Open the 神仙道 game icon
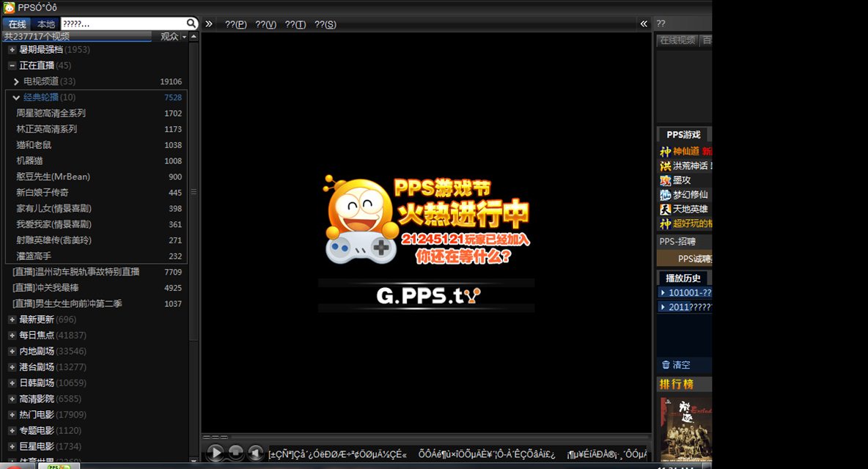The height and width of the screenshot is (469, 868). click(666, 152)
